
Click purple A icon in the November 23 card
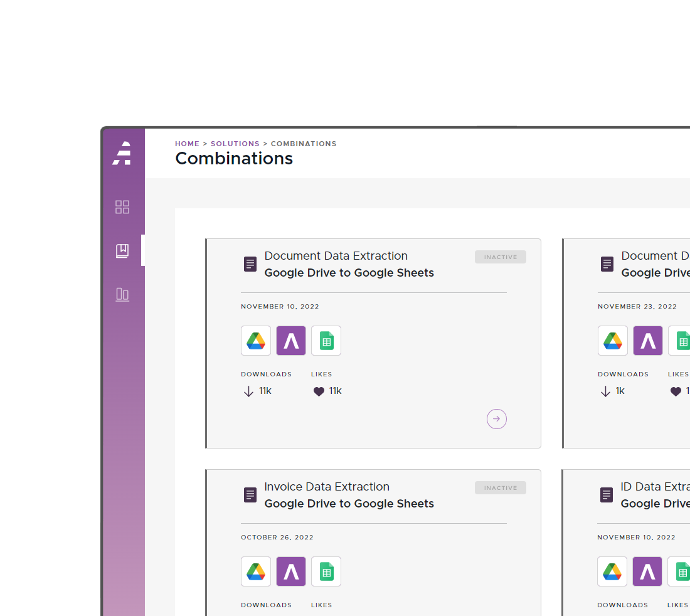(x=648, y=341)
